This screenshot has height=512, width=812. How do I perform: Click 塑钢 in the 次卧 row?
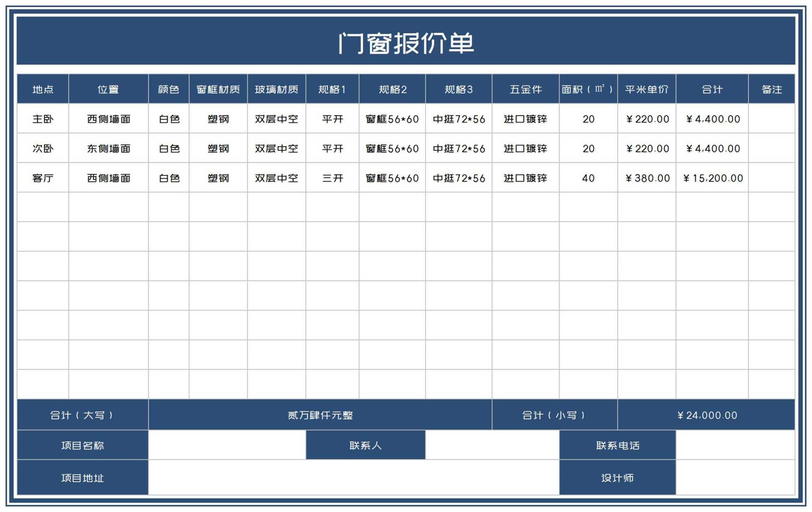tap(218, 149)
